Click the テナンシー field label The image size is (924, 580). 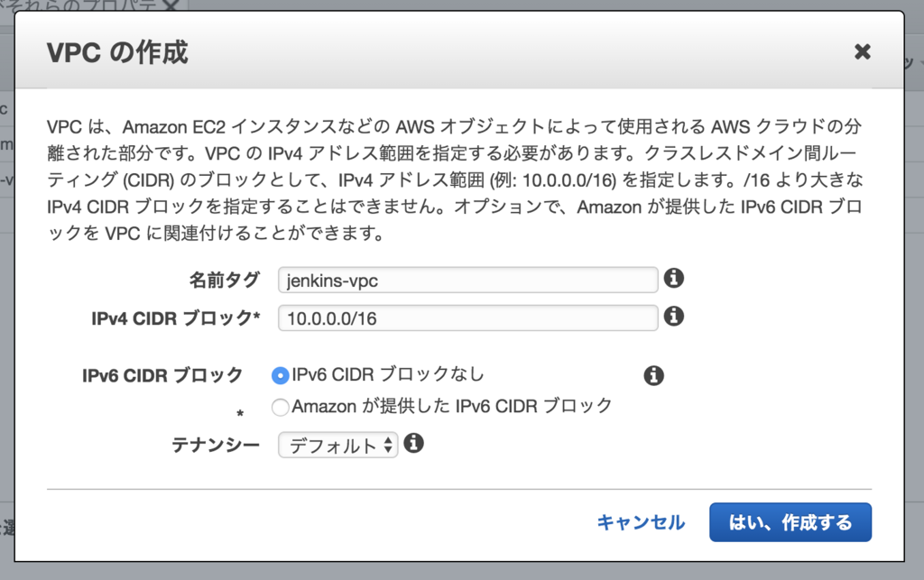(216, 445)
